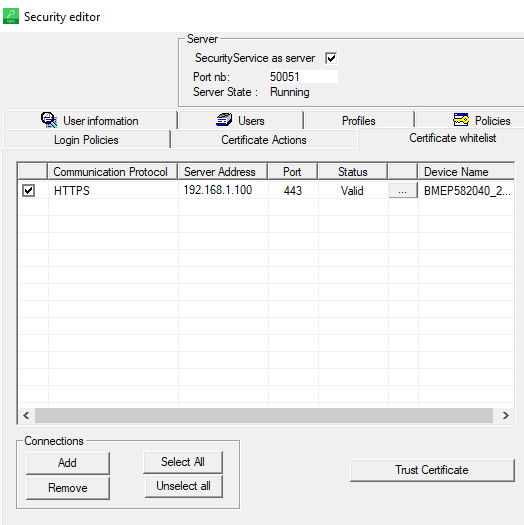Toggle SecurityService as server checkbox
Image resolution: width=524 pixels, height=525 pixels.
[x=331, y=58]
